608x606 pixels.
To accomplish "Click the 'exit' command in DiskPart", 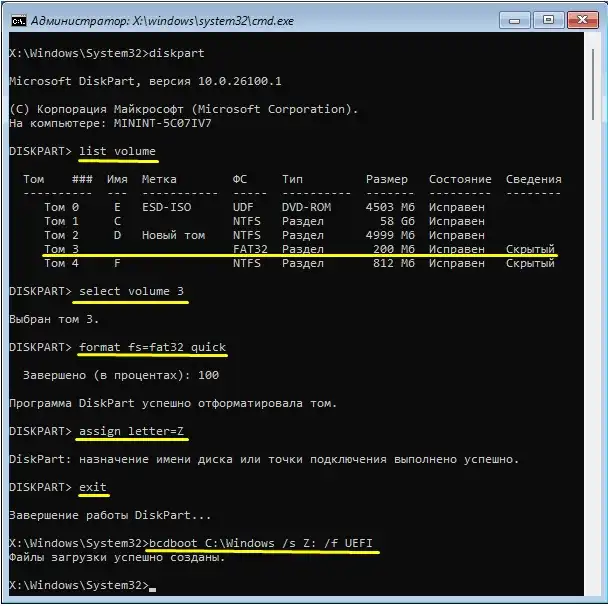I will (x=93, y=487).
